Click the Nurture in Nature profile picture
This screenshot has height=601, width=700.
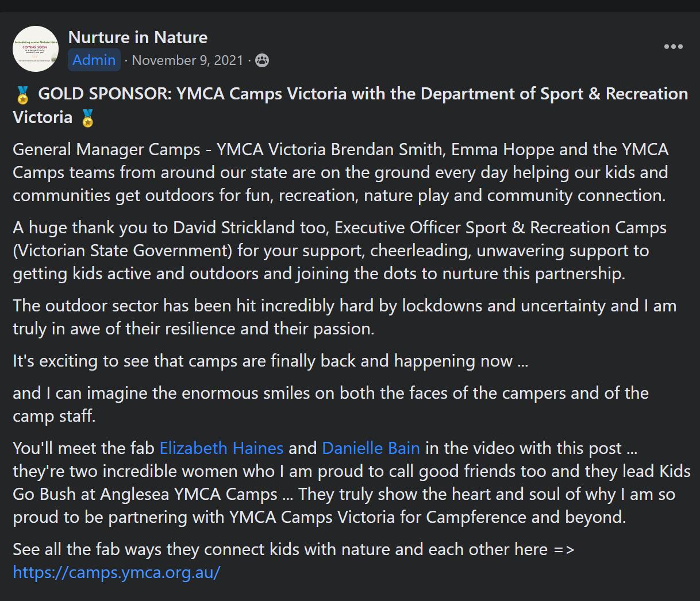point(36,49)
